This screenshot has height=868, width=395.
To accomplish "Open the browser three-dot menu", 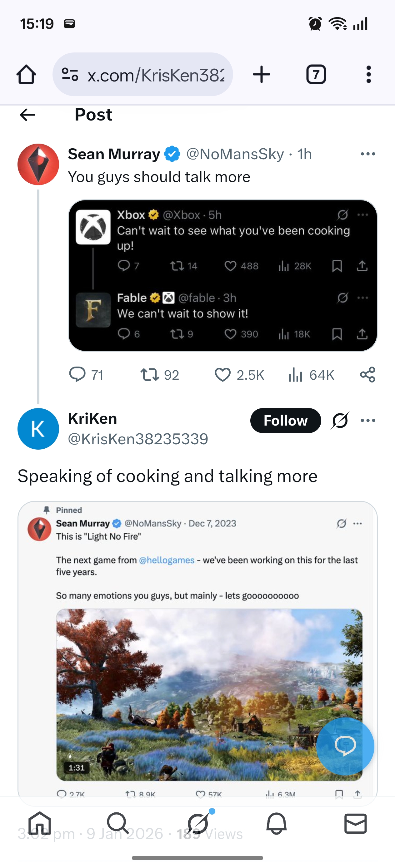I will [x=368, y=75].
